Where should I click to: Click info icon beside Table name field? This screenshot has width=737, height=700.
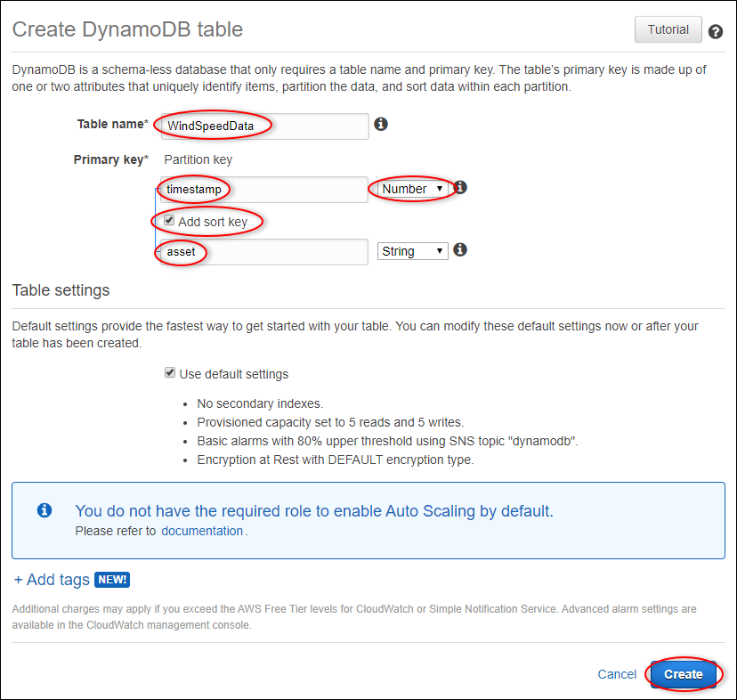tap(381, 125)
